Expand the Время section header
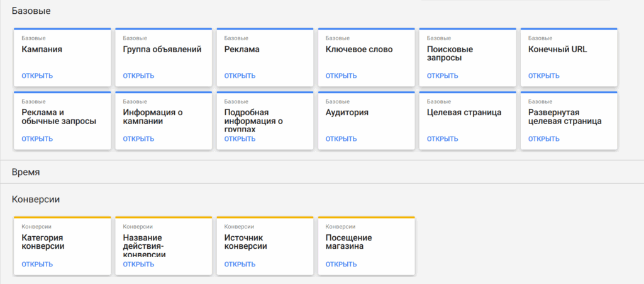Image resolution: width=644 pixels, height=284 pixels. click(x=26, y=172)
